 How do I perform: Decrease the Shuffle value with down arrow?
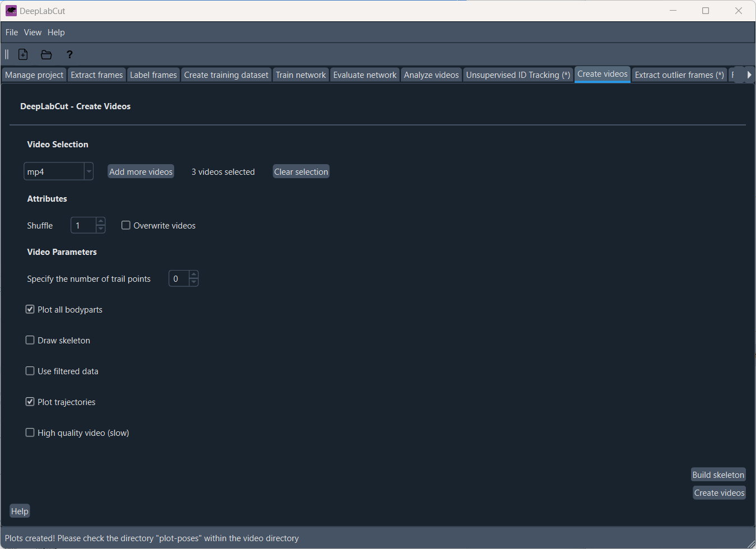pos(101,229)
